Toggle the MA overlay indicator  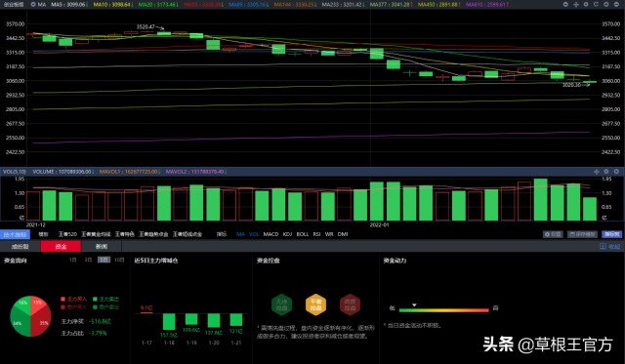coord(240,234)
